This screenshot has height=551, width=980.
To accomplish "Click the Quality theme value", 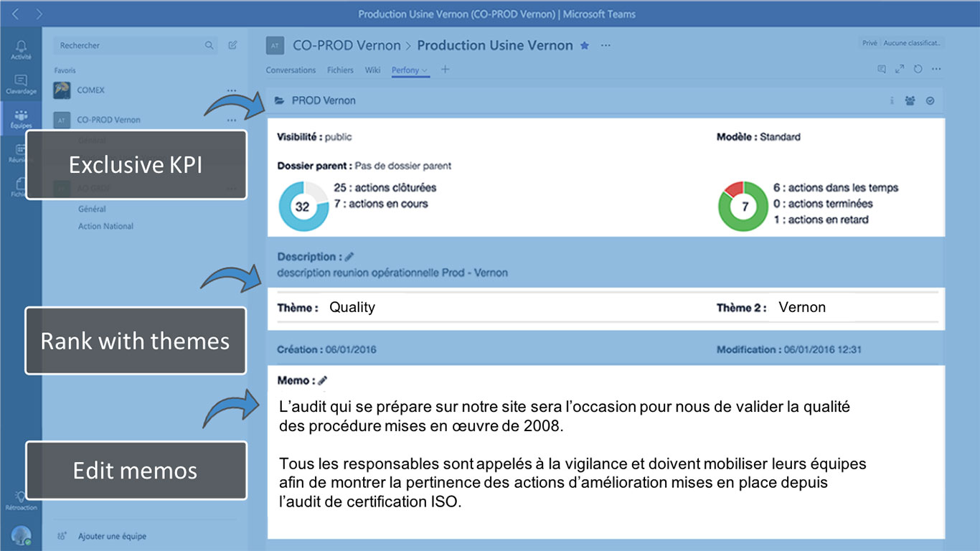I will pos(352,307).
